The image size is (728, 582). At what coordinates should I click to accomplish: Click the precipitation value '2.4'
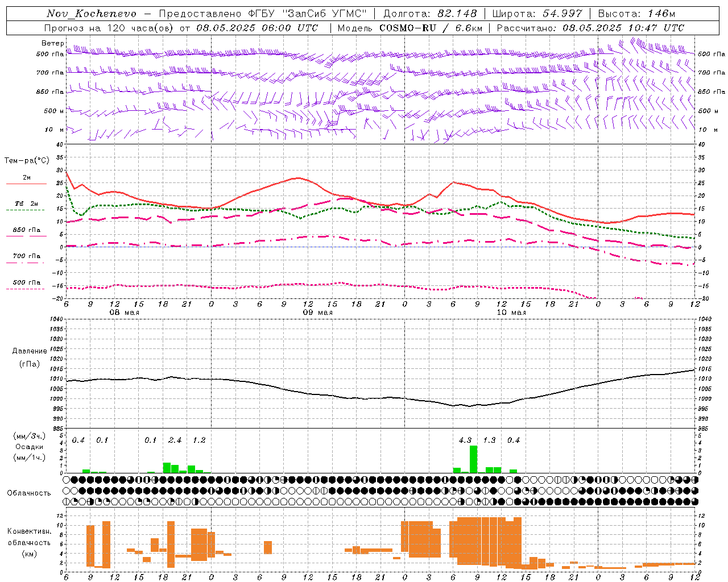(175, 440)
